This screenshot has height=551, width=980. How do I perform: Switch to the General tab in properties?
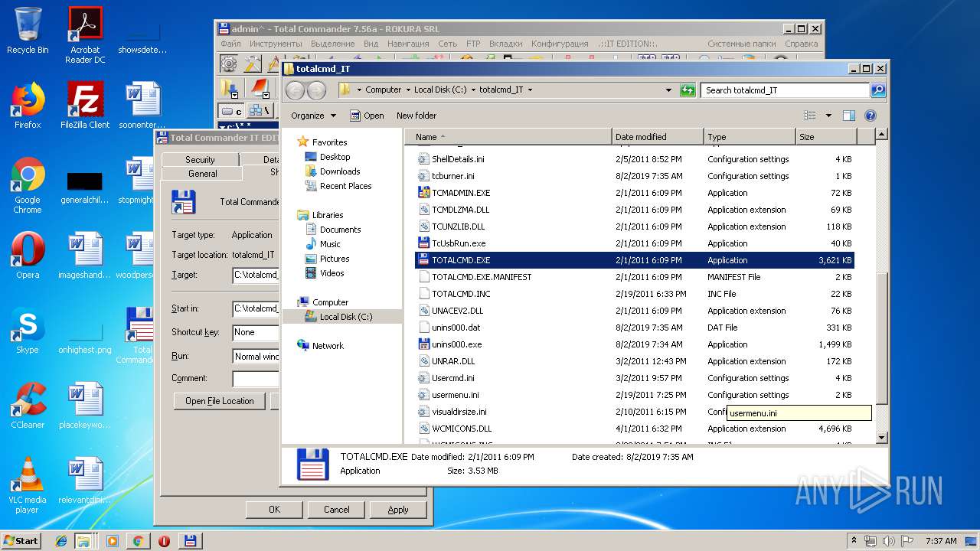coord(202,174)
